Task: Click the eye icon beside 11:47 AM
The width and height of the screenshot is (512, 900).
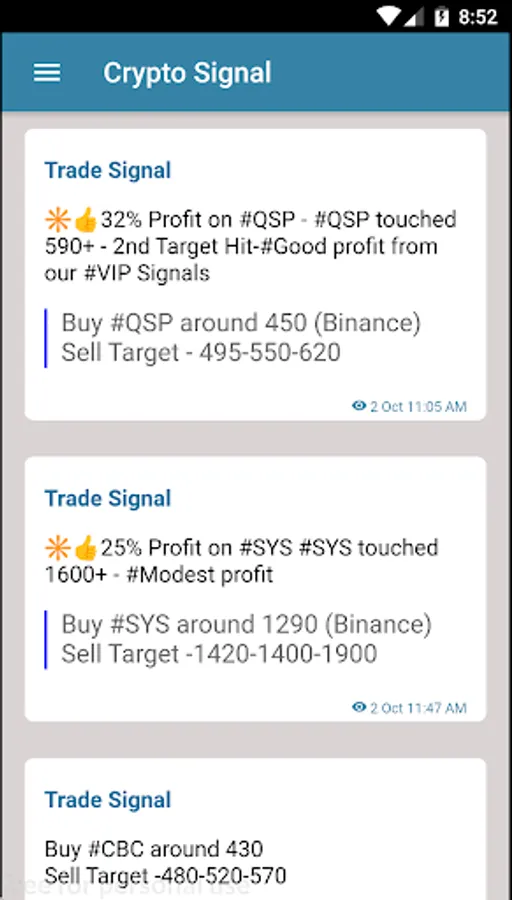Action: 359,707
